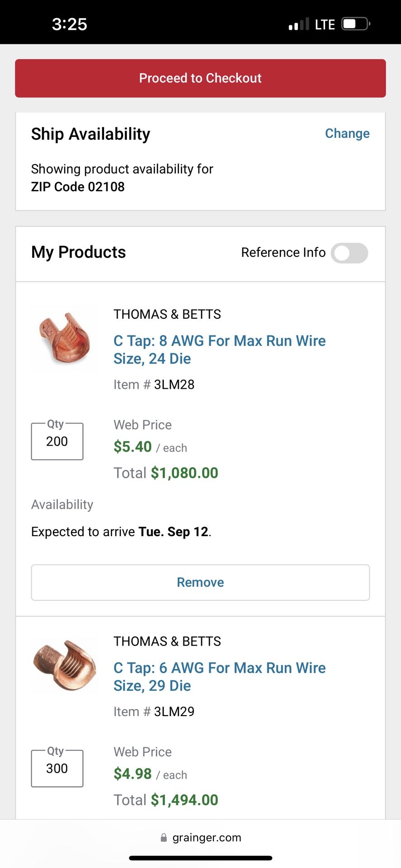Tap the 8 AWG C Tap product image

point(64,338)
